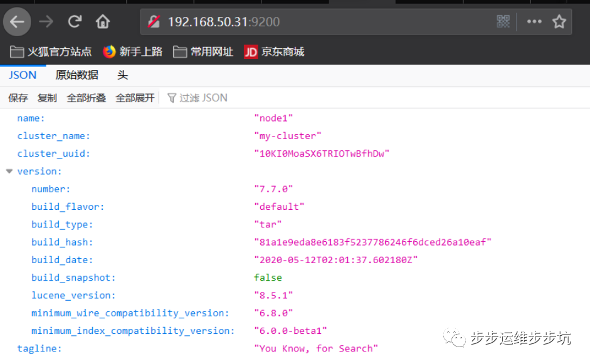Click the value "6.0.0-beta1"

coord(290,331)
